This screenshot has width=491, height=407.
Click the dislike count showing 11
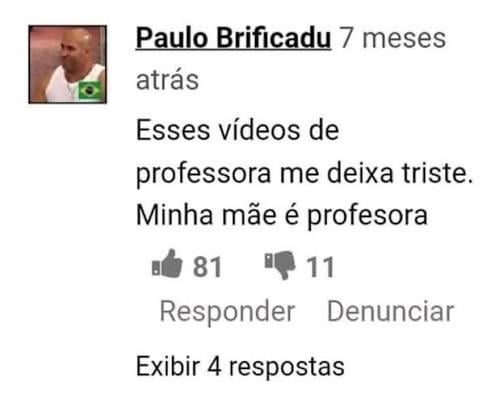click(320, 267)
